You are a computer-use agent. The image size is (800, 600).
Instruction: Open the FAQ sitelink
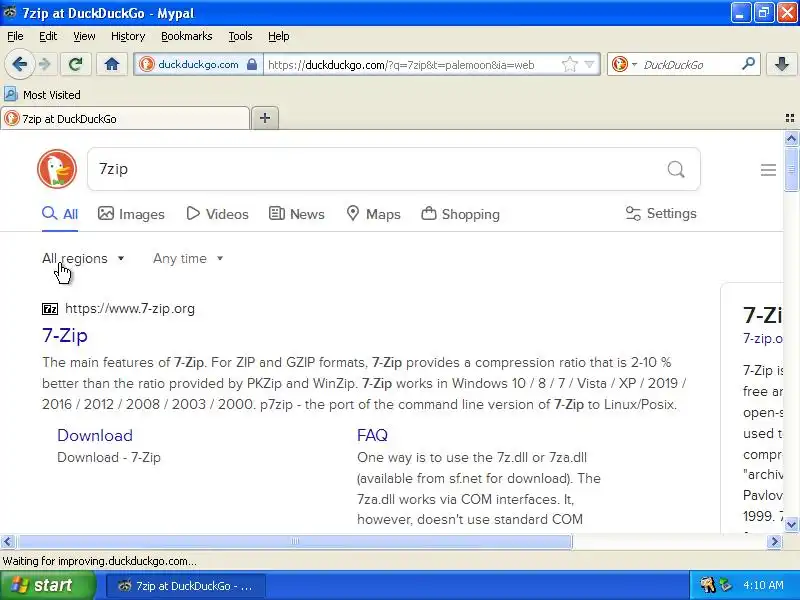[372, 435]
